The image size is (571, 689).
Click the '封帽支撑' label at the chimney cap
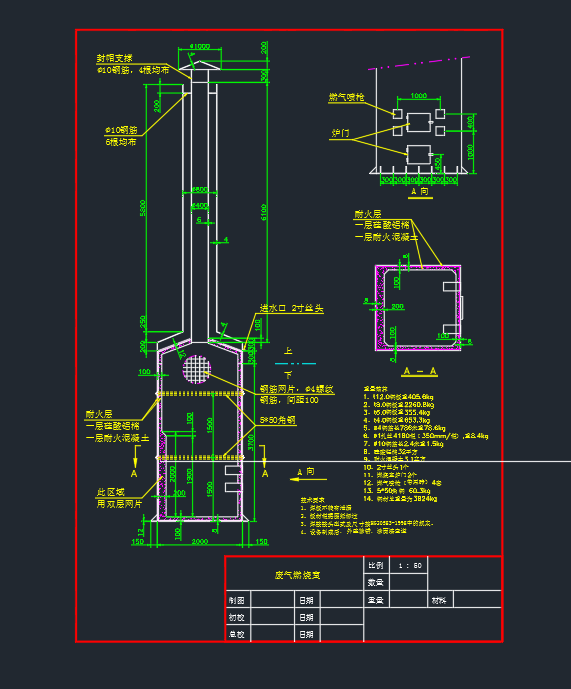pyautogui.click(x=114, y=58)
